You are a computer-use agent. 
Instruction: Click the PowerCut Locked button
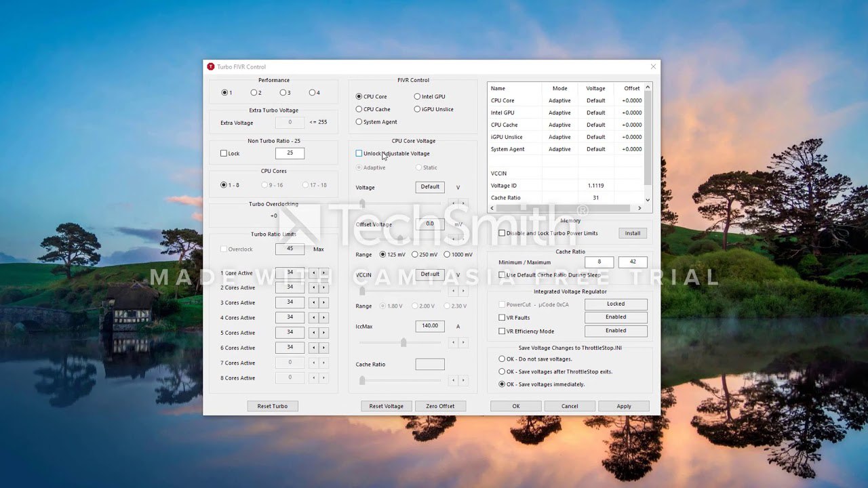click(616, 304)
